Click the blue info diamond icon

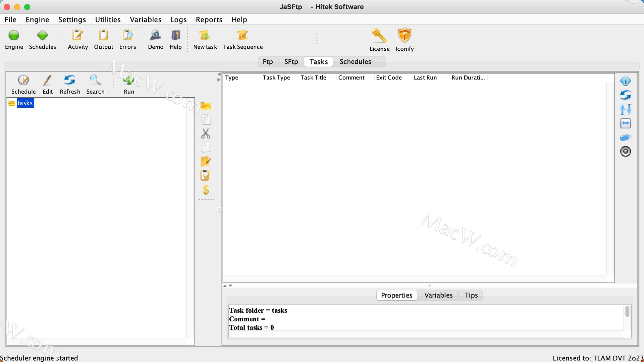[626, 81]
